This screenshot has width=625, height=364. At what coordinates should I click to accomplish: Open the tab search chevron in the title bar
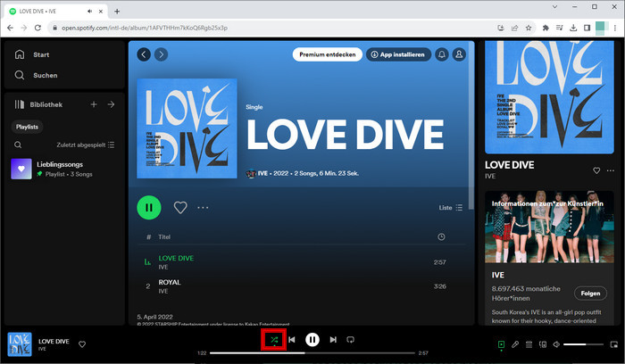point(554,7)
